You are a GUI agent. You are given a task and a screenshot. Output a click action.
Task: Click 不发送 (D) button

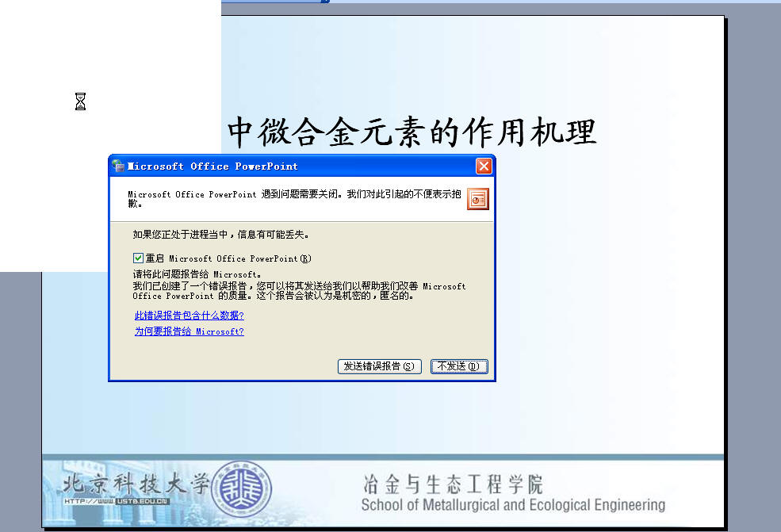pos(459,366)
